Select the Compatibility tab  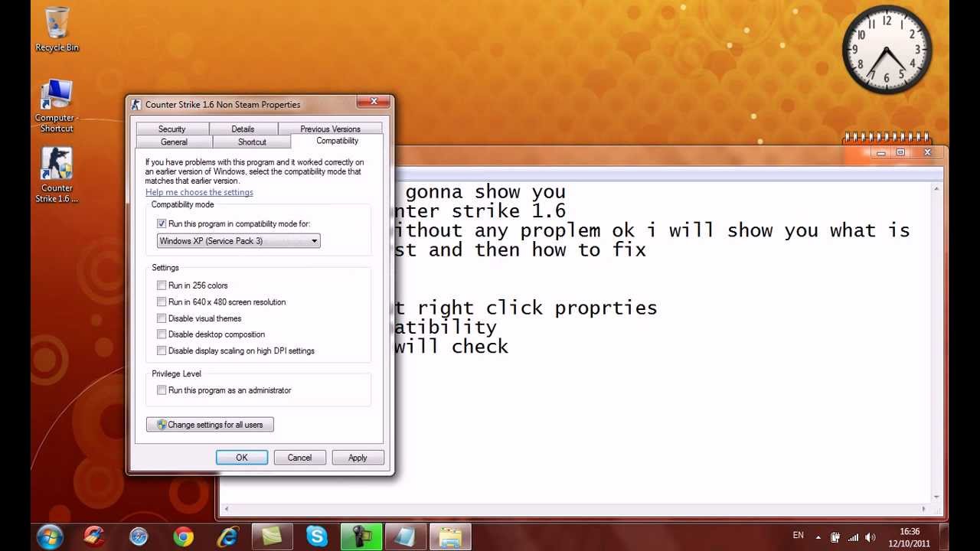(337, 141)
